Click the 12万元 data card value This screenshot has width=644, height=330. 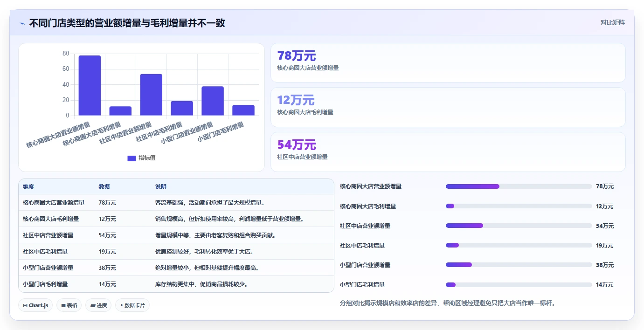(x=296, y=100)
